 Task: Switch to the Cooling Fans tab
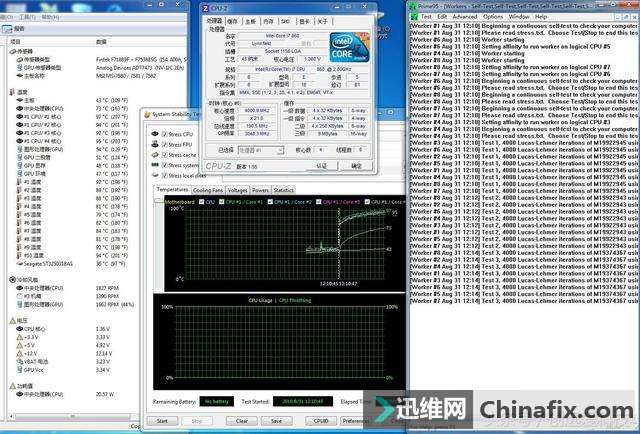(208, 190)
